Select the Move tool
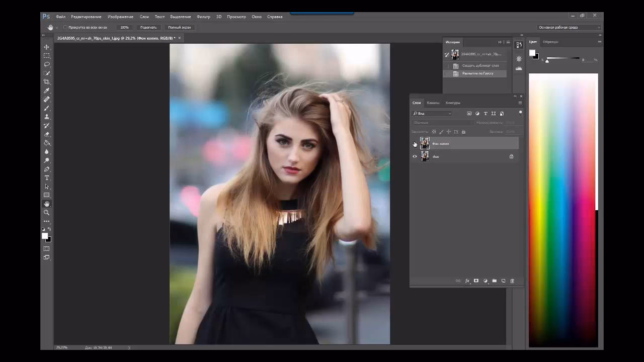Viewport: 644px width, 362px height. pos(47,47)
